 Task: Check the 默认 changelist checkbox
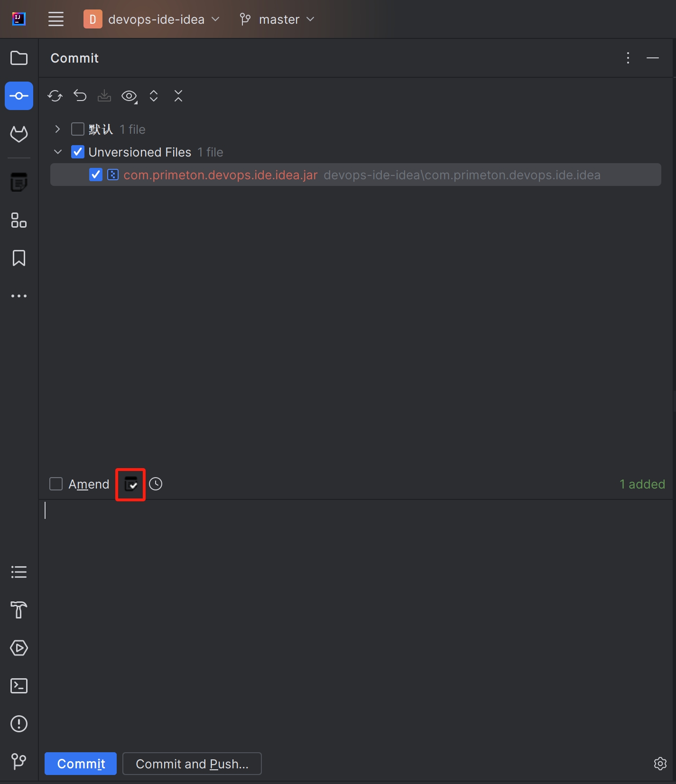(x=78, y=129)
